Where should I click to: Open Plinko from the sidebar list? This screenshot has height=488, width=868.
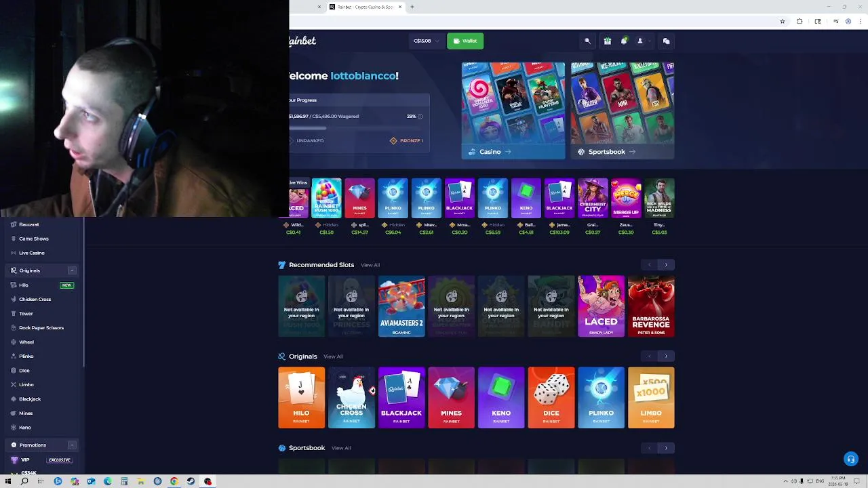(26, 356)
